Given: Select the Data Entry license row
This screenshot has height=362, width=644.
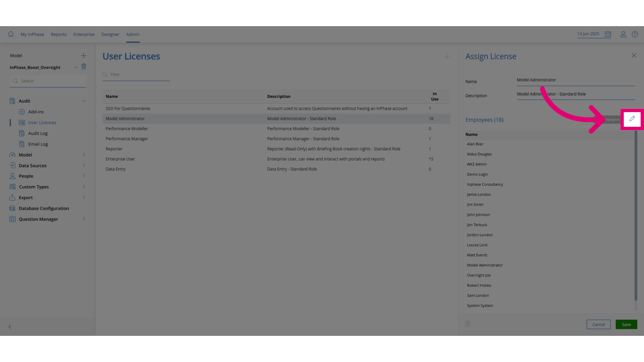Looking at the screenshot, I should [276, 169].
